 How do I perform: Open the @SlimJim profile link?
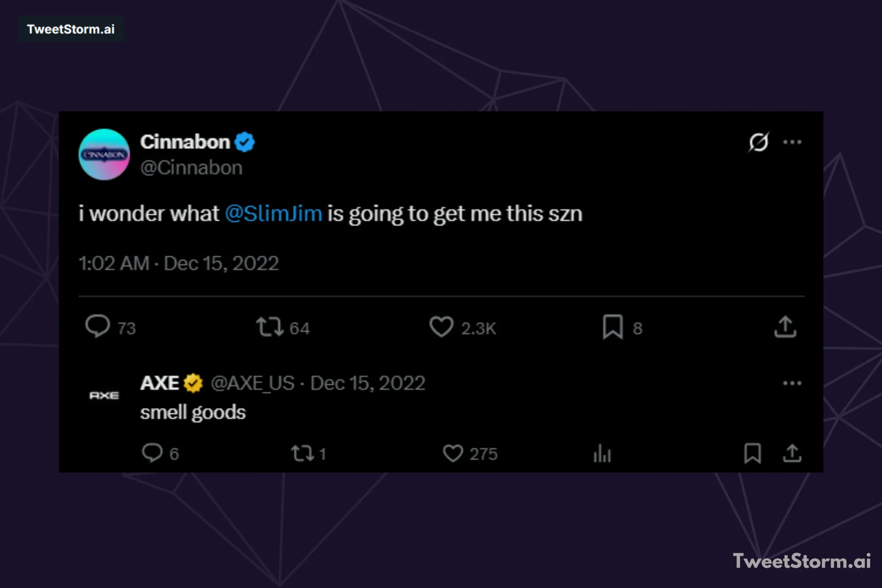point(273,213)
